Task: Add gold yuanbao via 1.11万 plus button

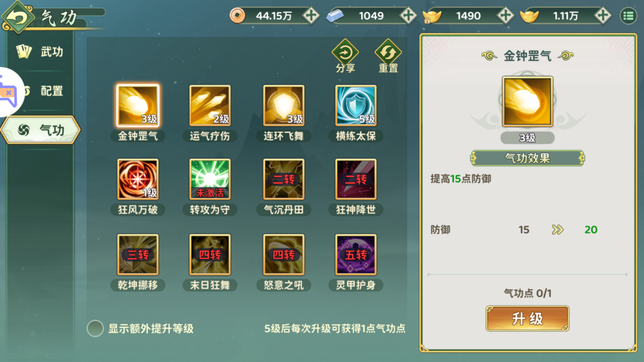Action: coord(602,16)
